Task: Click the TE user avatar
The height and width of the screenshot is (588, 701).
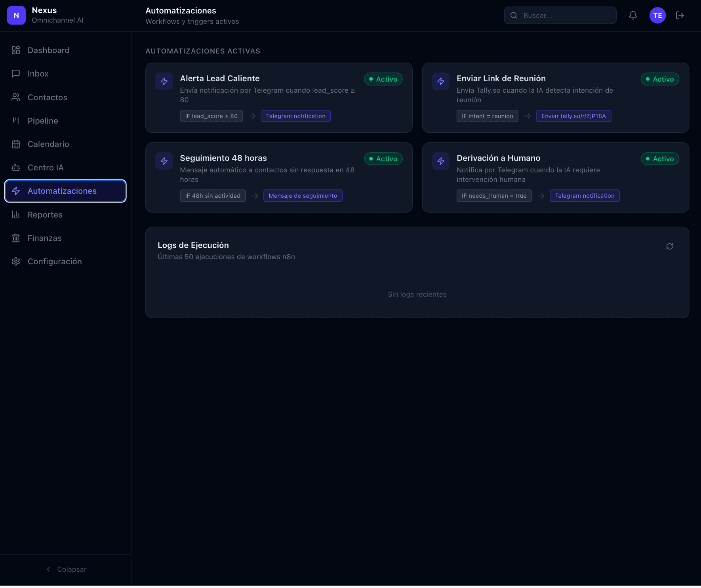Action: 657,15
